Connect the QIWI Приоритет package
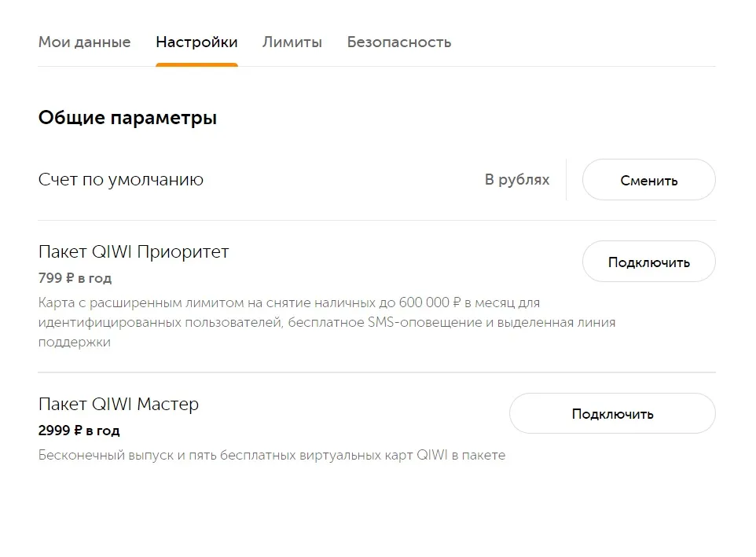 (649, 262)
